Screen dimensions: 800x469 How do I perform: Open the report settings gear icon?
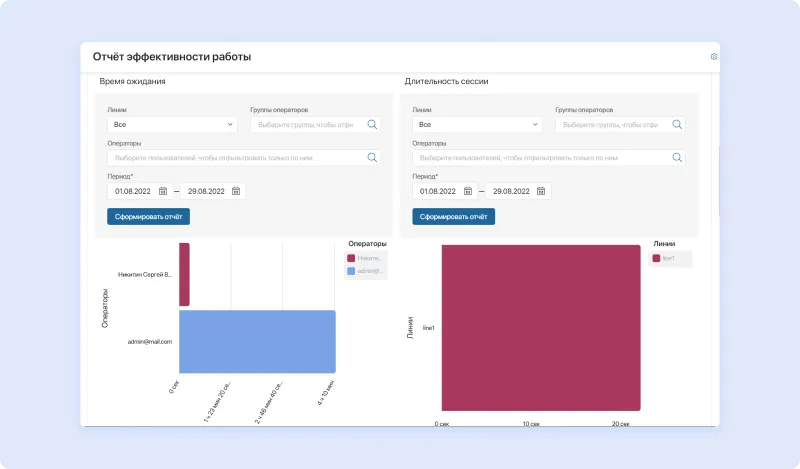point(714,57)
